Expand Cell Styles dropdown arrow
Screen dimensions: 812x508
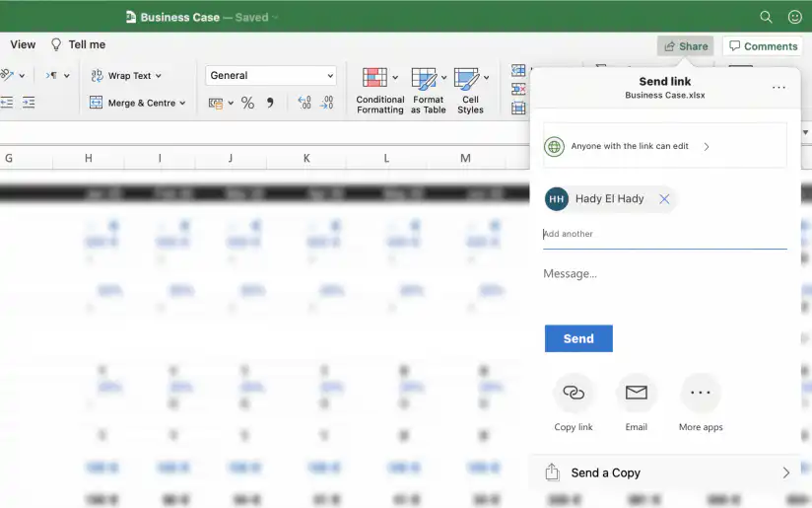tap(486, 78)
